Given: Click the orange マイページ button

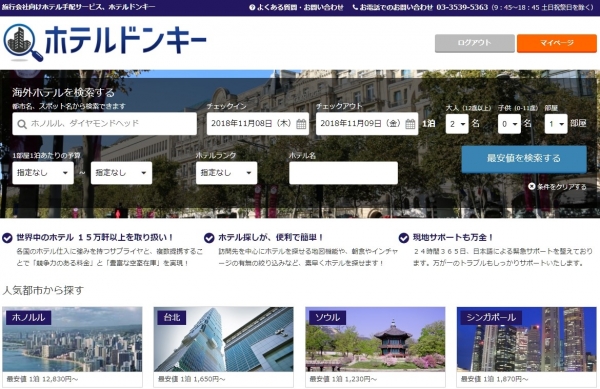Looking at the screenshot, I should (557, 43).
